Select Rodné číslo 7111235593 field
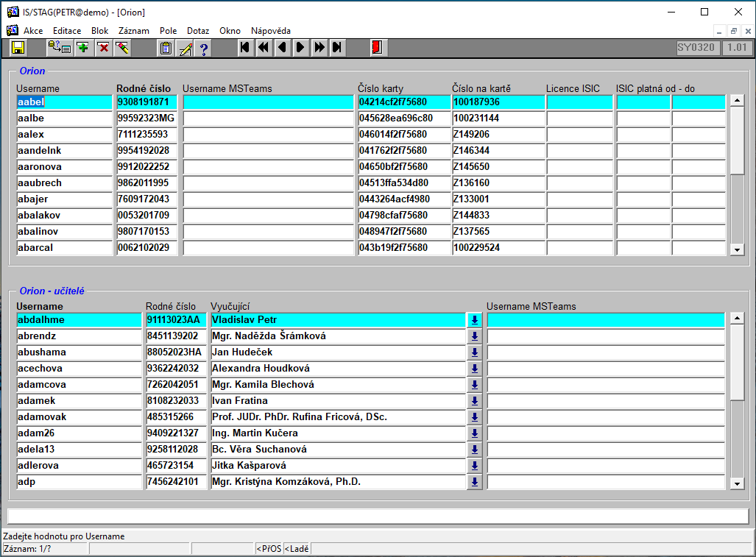 click(x=146, y=135)
